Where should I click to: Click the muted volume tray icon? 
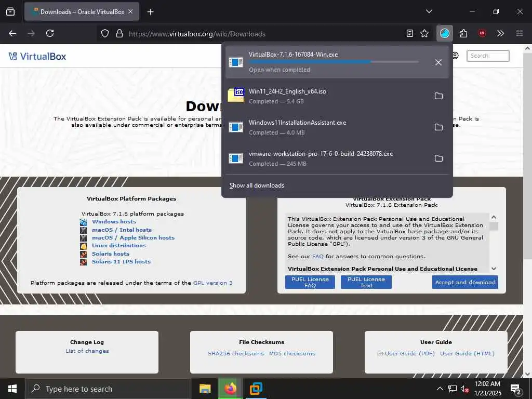pyautogui.click(x=465, y=389)
